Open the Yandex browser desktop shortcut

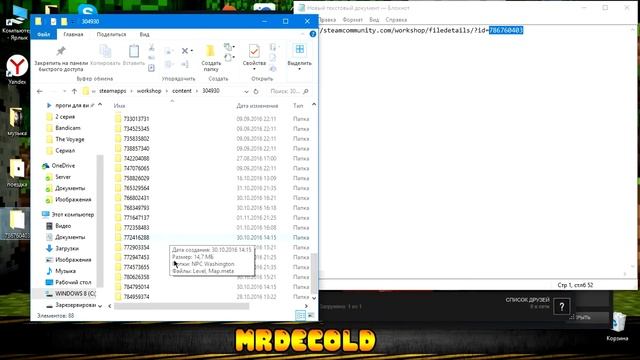pos(17,69)
